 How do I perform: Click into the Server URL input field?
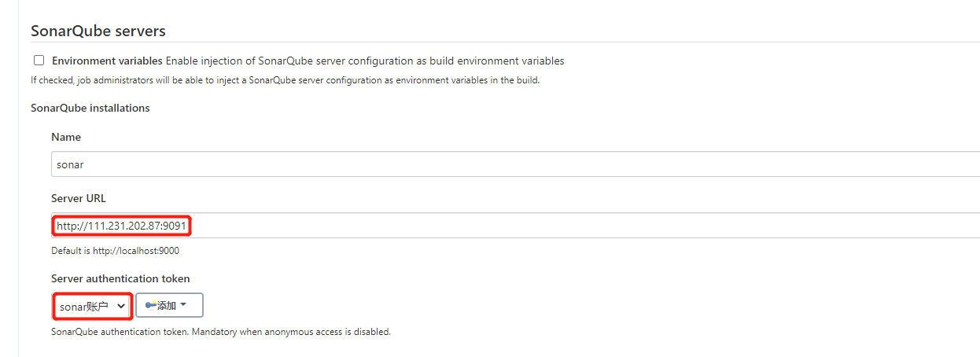515,226
